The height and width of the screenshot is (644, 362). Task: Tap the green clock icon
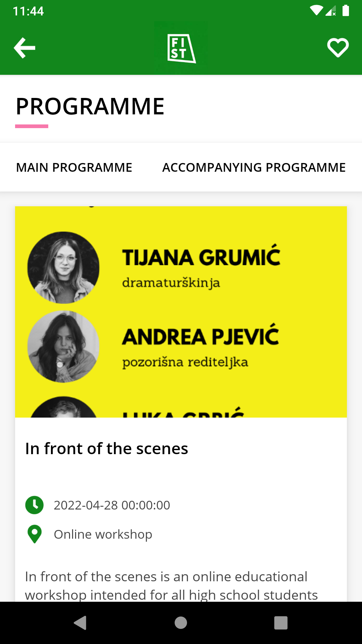click(35, 505)
